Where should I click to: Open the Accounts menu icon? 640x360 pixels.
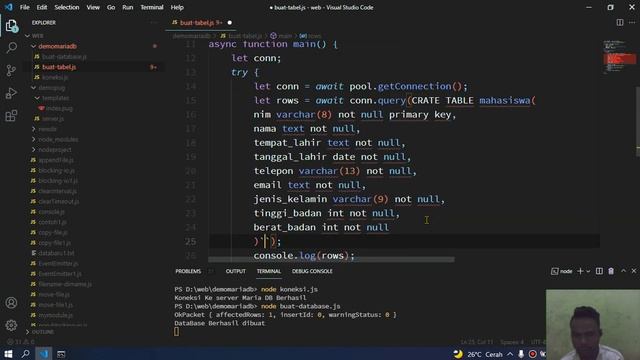click(x=11, y=302)
